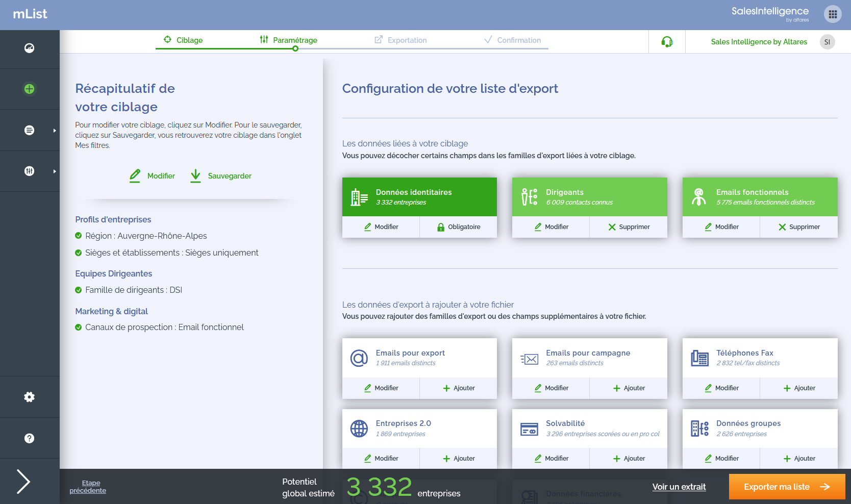851x504 pixels.
Task: Click the 3 332 potential companies figure
Action: [379, 487]
